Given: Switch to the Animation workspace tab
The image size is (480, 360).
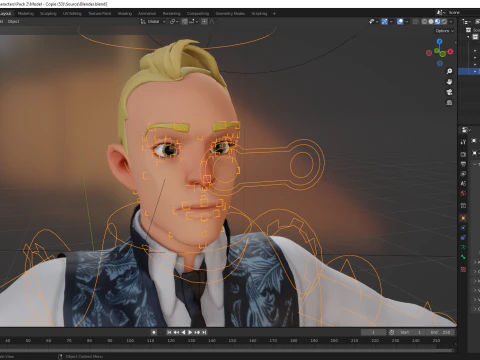Looking at the screenshot, I should (147, 14).
